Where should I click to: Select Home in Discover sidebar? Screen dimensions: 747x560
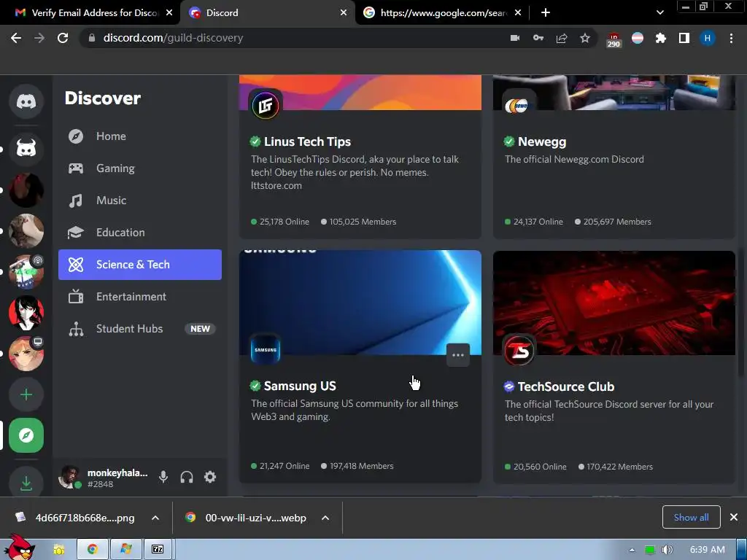pos(140,136)
